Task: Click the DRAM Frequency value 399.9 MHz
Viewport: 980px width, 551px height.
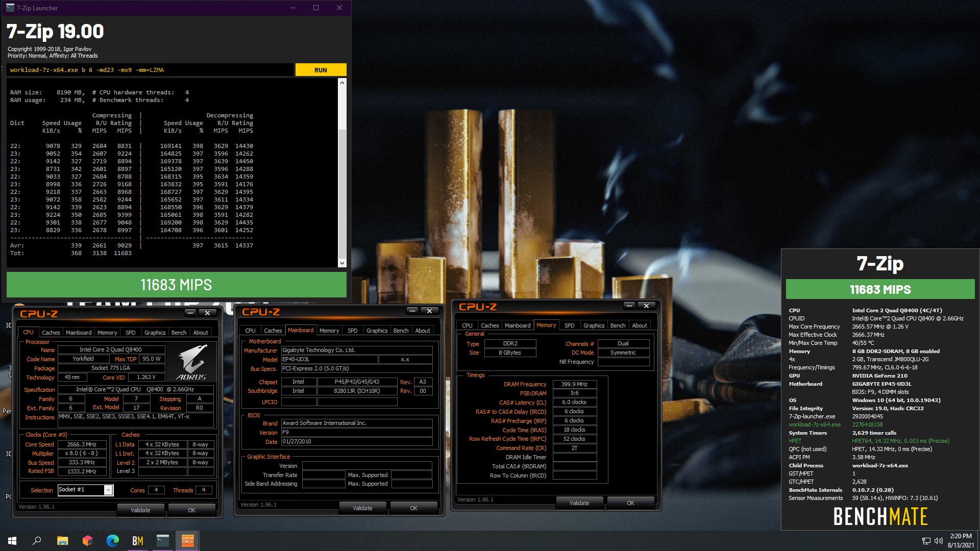Action: click(574, 384)
